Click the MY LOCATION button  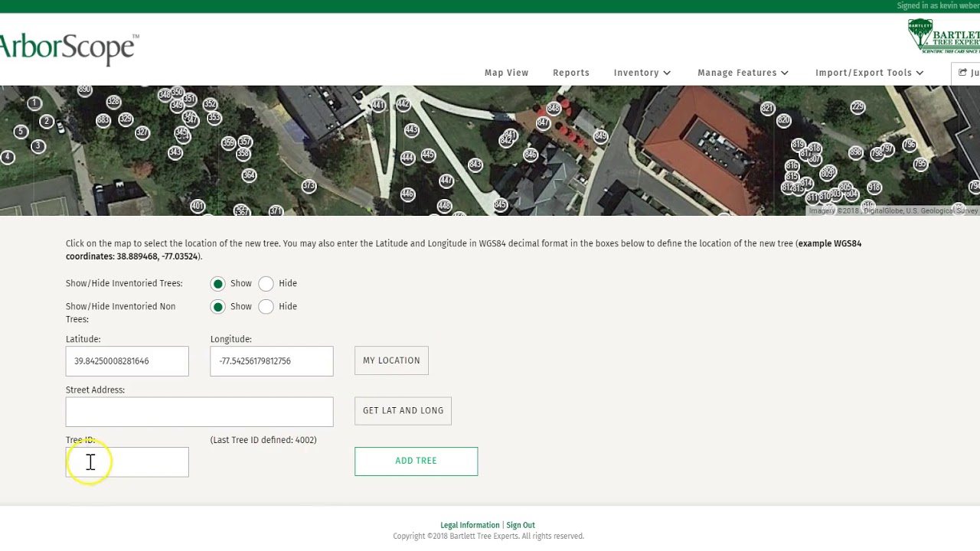[391, 360]
